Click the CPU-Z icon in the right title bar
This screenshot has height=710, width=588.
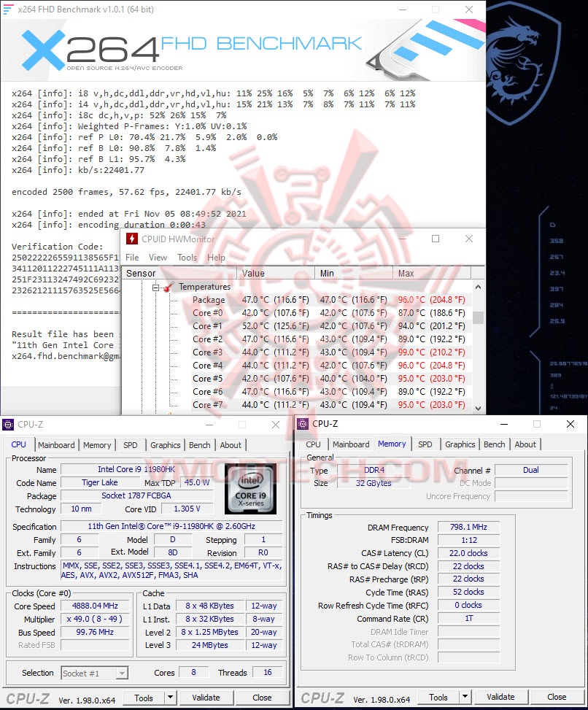[x=303, y=424]
